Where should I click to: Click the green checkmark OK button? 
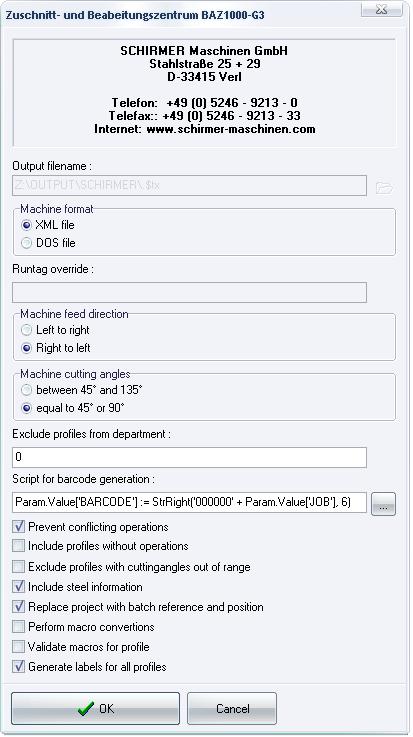click(95, 708)
